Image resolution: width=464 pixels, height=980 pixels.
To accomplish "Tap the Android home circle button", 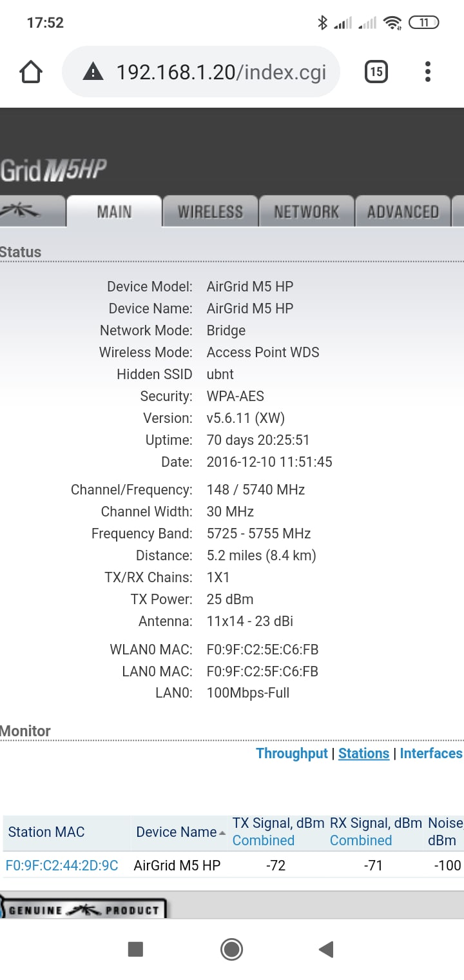I will click(231, 949).
